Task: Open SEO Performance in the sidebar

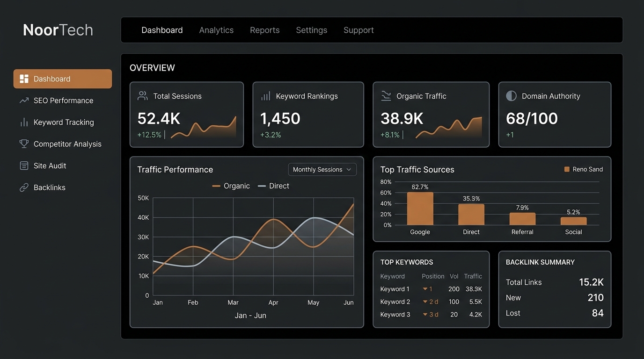Action: (x=63, y=101)
